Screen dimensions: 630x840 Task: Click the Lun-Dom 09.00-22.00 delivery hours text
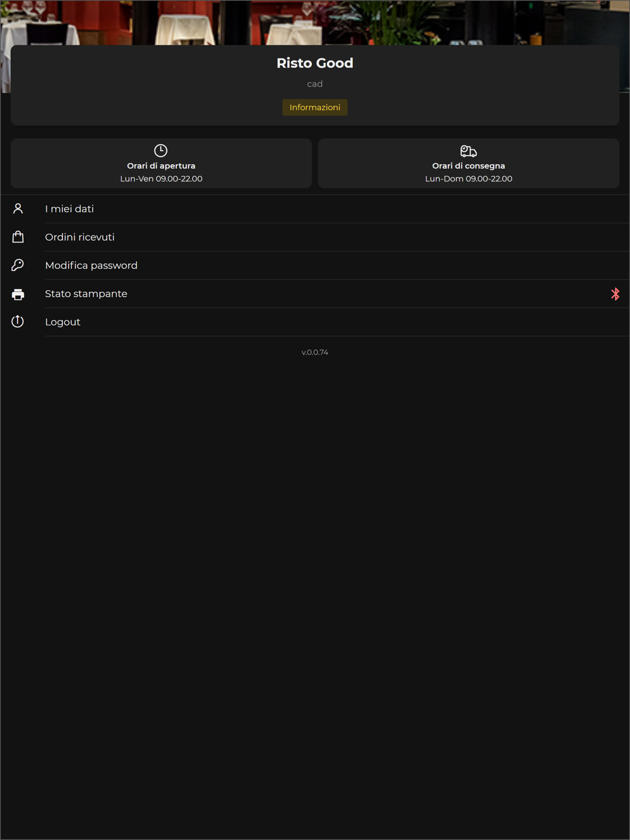pos(469,179)
